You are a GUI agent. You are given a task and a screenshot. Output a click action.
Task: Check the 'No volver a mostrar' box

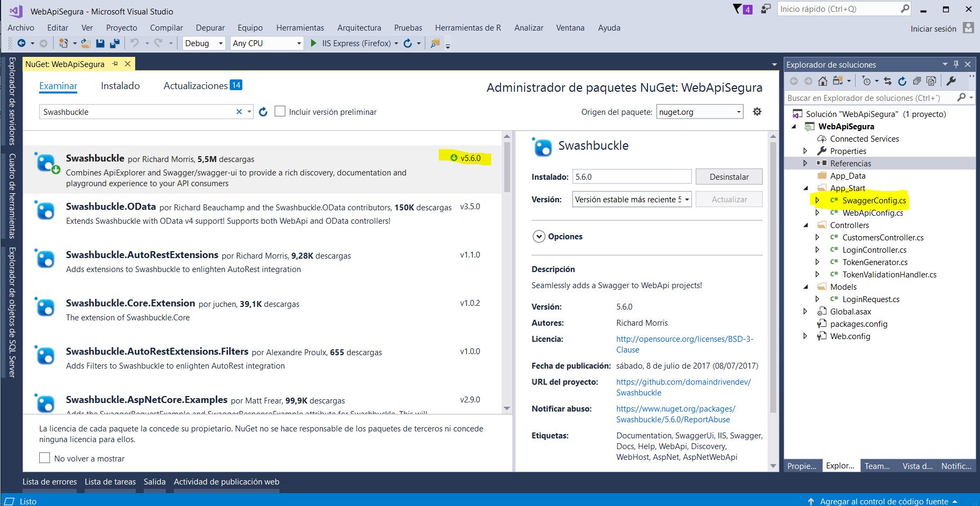point(45,458)
